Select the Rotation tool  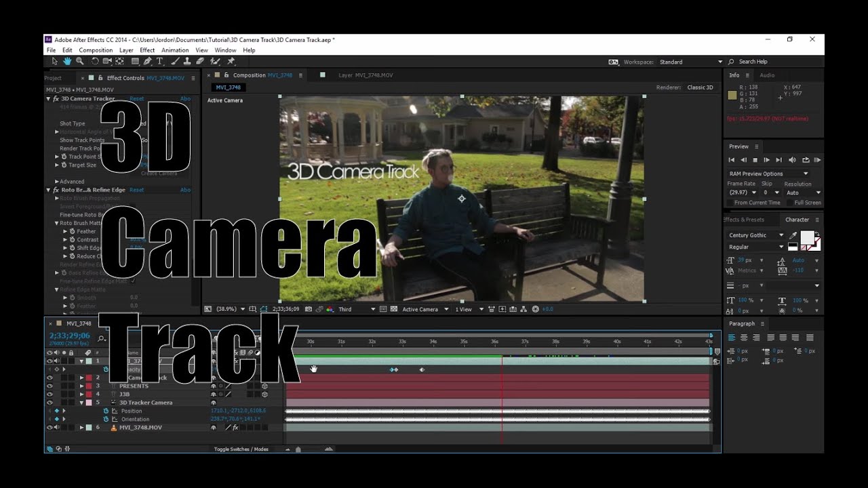95,61
